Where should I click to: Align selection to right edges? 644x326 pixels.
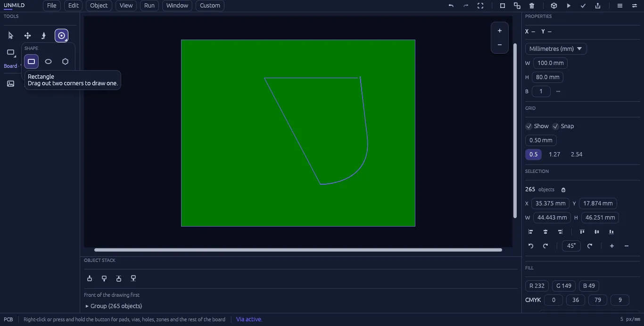pos(560,232)
